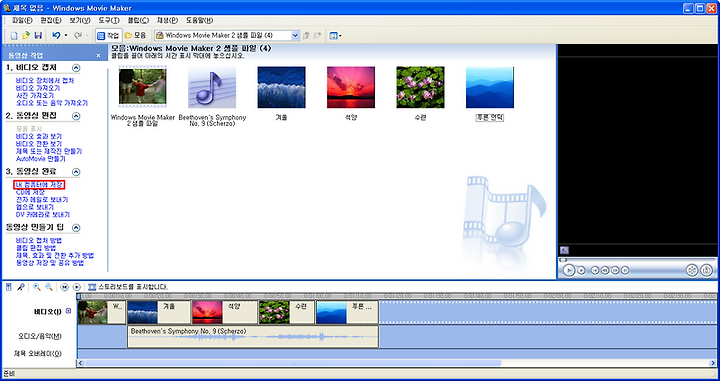Toggle the 작업 (Tasks) pane button
720x381 pixels.
(108, 35)
